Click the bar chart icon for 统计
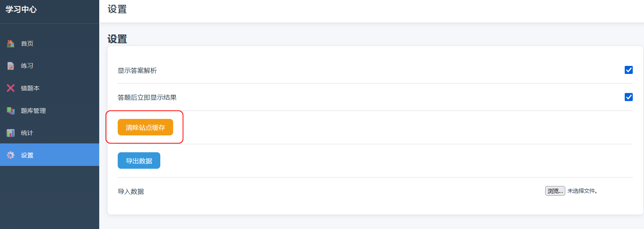The width and height of the screenshot is (644, 229). click(x=11, y=133)
